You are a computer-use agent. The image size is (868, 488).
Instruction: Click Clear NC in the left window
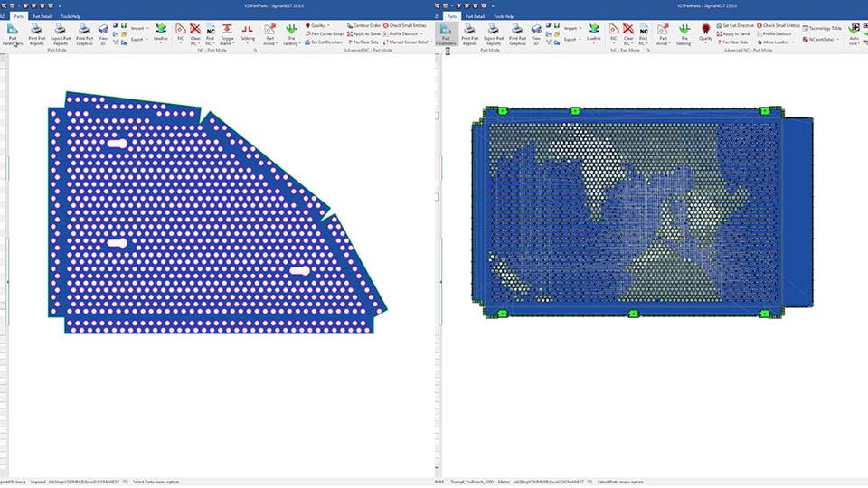click(x=194, y=34)
